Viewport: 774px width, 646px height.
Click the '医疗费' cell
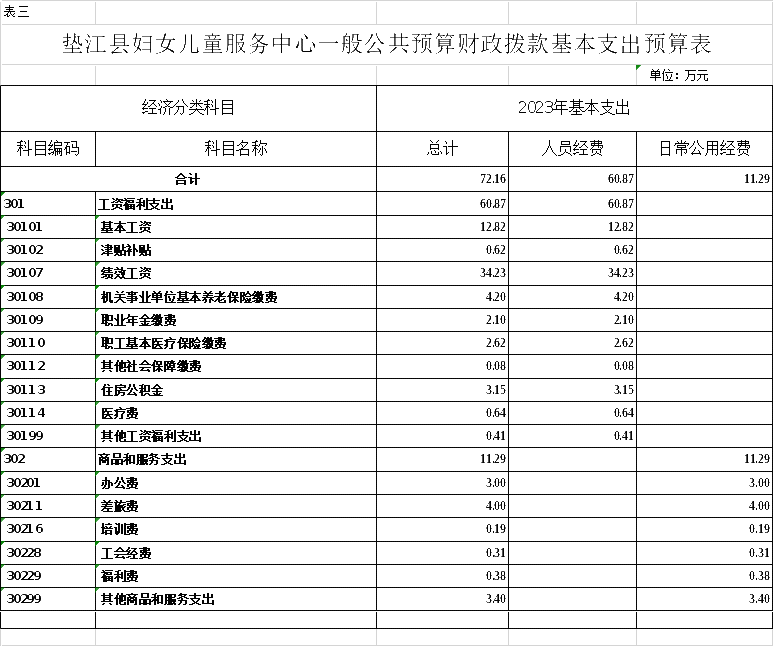[x=236, y=413]
